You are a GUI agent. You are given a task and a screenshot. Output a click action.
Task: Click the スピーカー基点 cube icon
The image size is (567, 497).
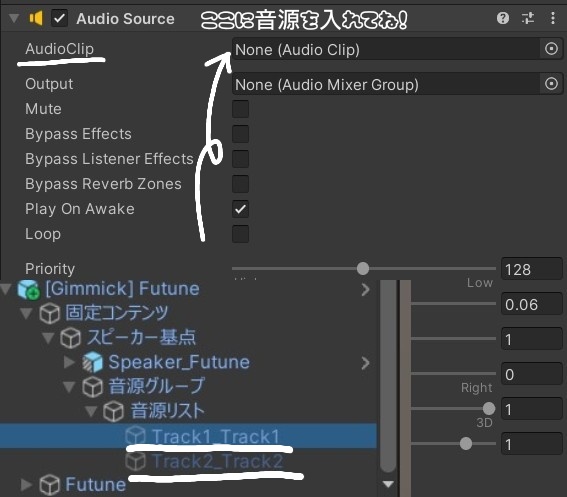coord(71,338)
